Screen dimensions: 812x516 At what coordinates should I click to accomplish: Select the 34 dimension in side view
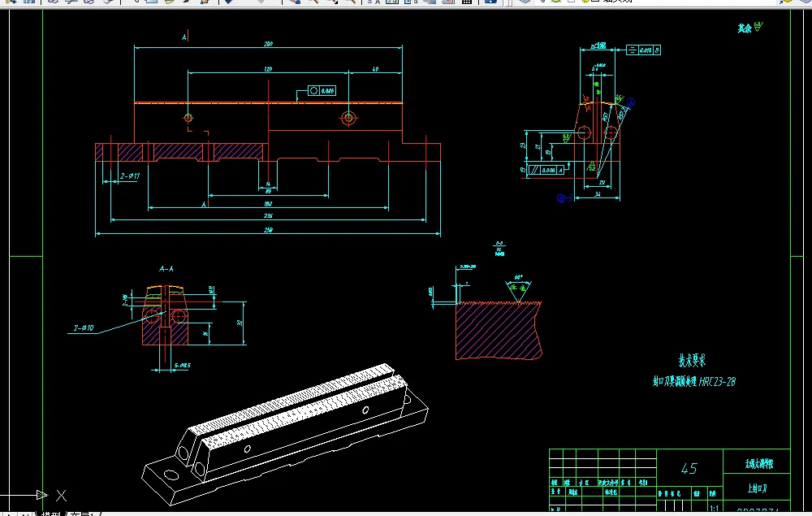597,194
